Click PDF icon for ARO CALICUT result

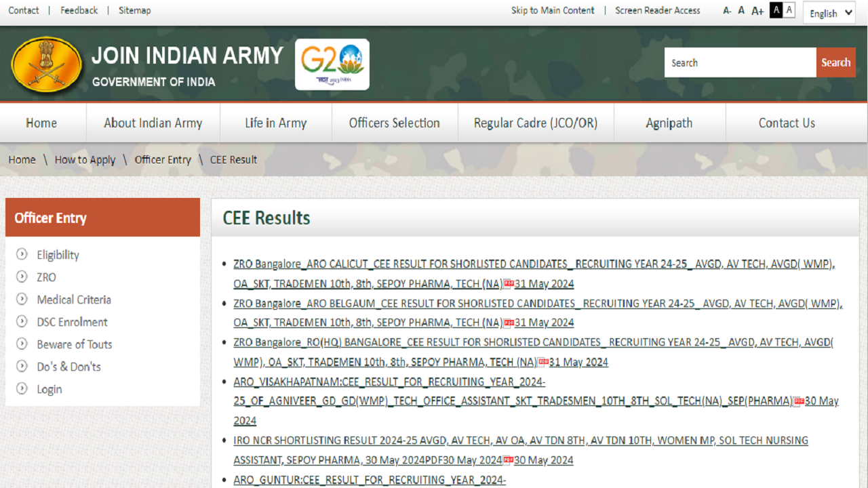pos(509,283)
